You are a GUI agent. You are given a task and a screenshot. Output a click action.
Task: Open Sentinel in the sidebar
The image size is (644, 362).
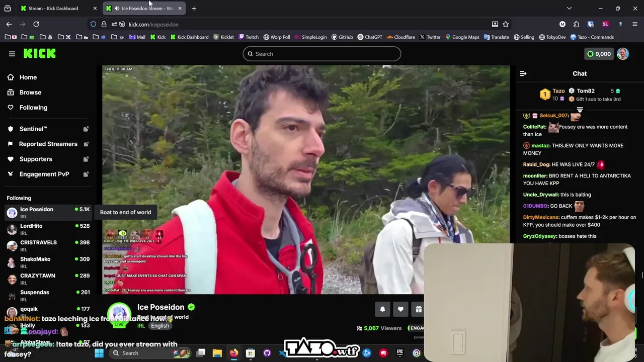33,129
